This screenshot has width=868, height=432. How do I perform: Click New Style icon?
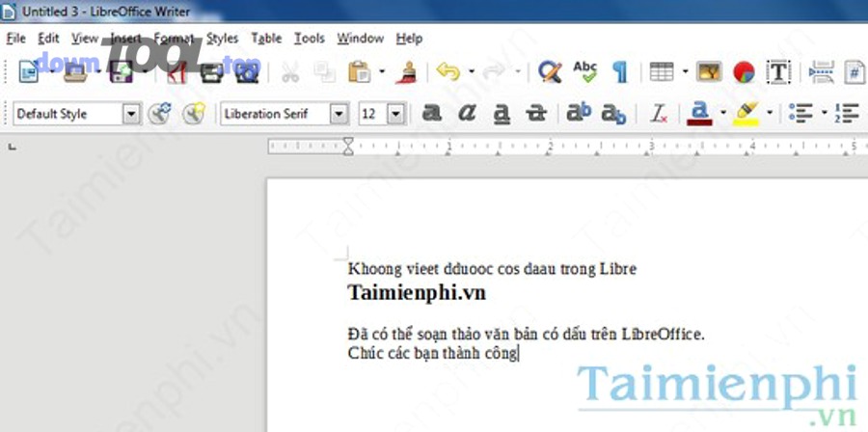[194, 114]
